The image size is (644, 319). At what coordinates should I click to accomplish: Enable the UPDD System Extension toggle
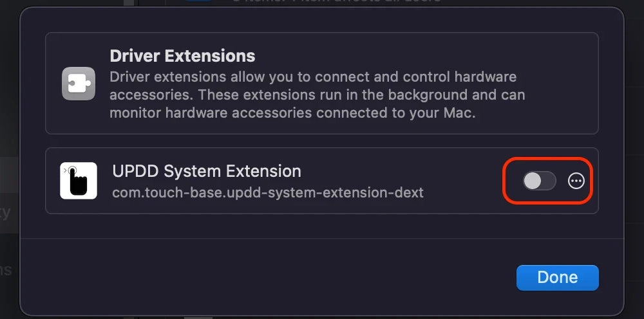(539, 181)
